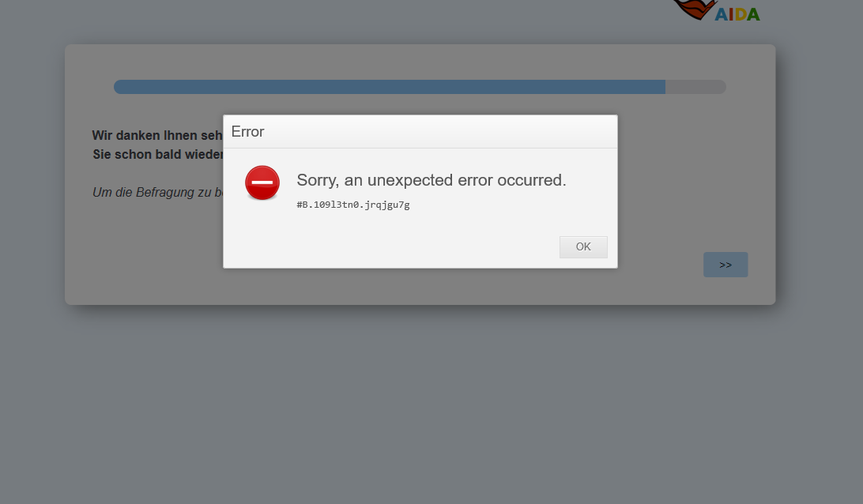
Task: Click OK in the Error dialog
Action: pos(583,247)
